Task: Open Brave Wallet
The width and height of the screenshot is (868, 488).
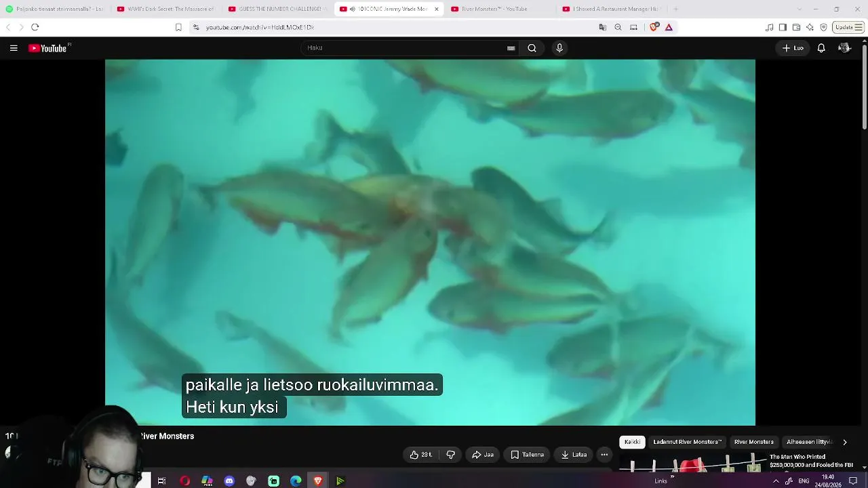Action: point(796,27)
